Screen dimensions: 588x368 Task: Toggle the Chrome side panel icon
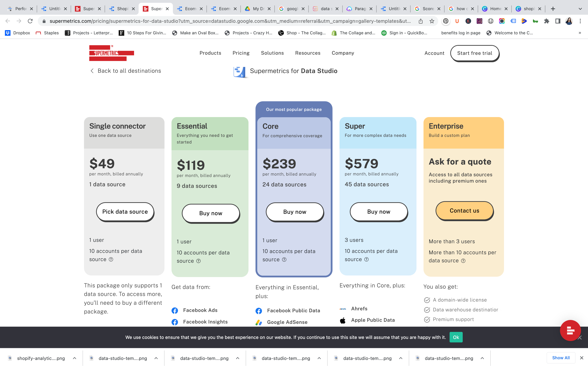coord(558,21)
